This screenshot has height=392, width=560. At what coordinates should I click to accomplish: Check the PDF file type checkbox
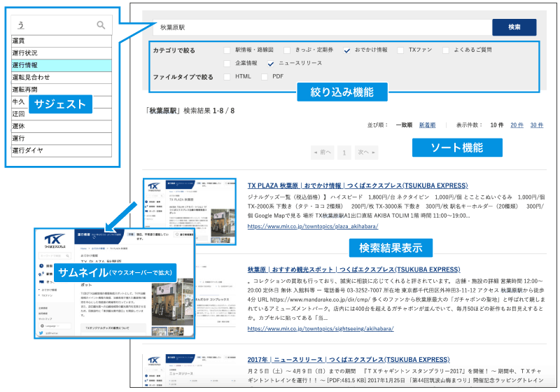(265, 77)
